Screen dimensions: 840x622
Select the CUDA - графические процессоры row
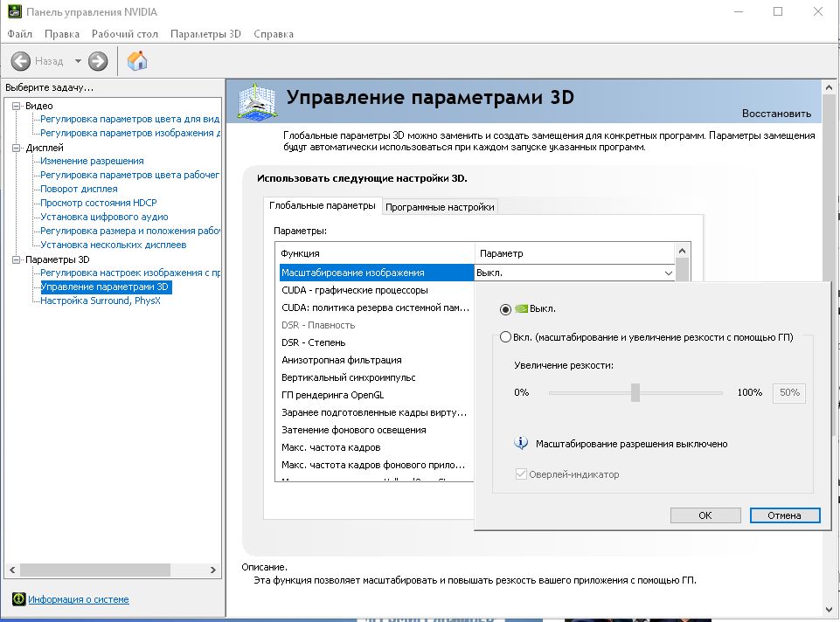click(x=377, y=290)
